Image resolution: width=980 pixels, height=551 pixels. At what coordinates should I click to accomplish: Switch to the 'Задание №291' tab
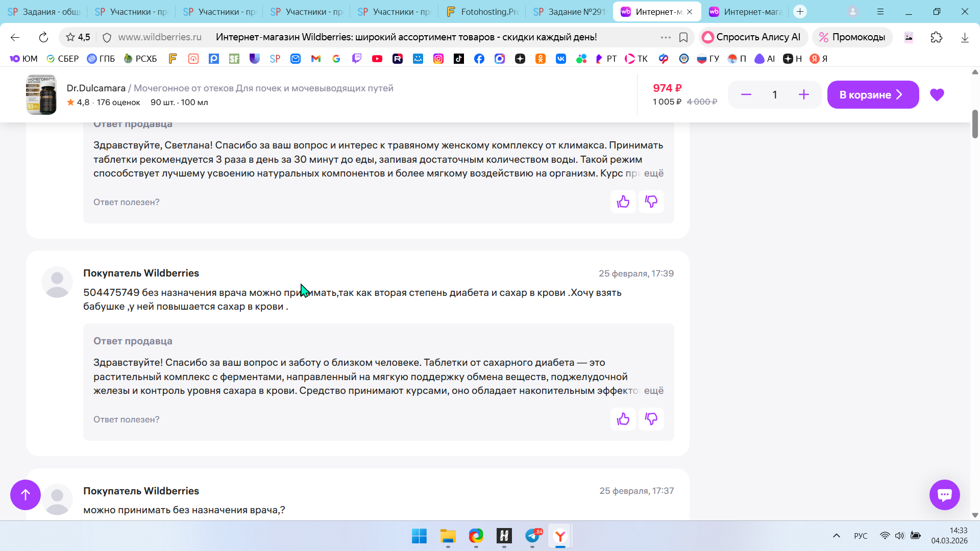coord(569,12)
